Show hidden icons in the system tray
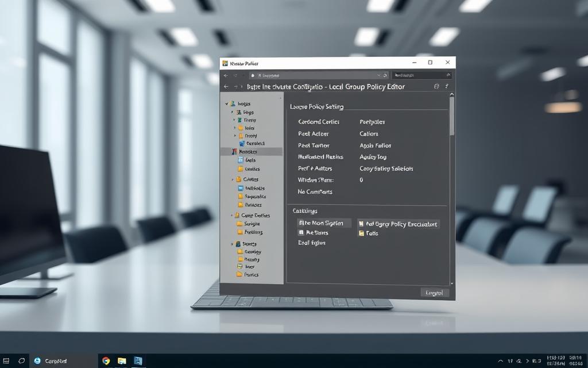This screenshot has height=368, width=588. pyautogui.click(x=501, y=361)
